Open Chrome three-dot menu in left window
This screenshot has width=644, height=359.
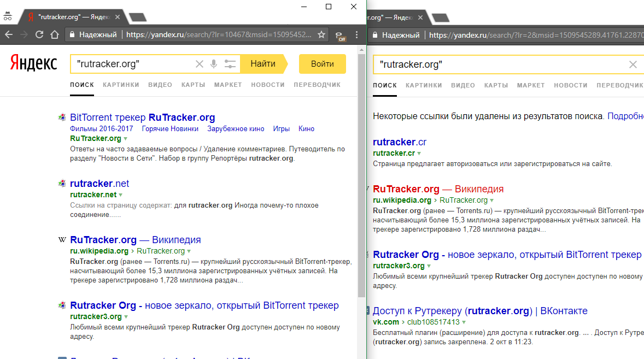pos(356,34)
